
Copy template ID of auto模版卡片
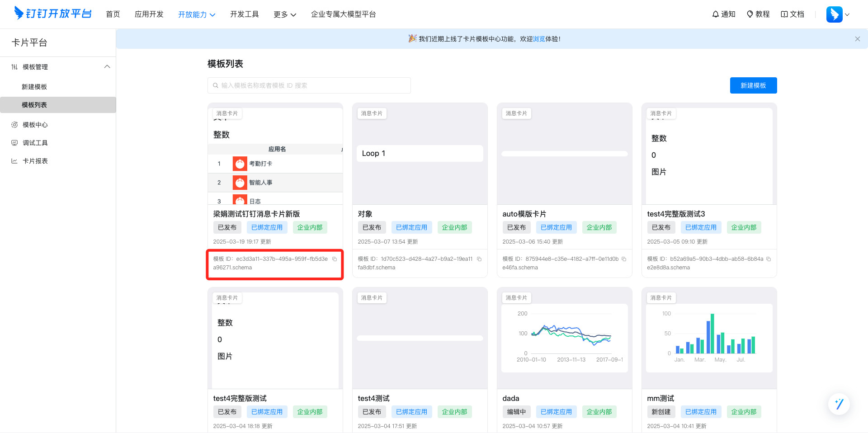coord(624,259)
